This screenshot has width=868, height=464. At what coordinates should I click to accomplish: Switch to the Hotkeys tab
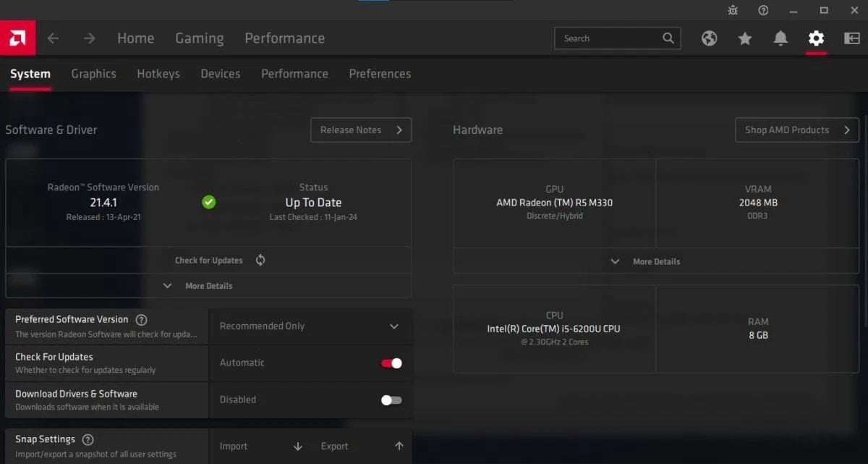coord(158,74)
